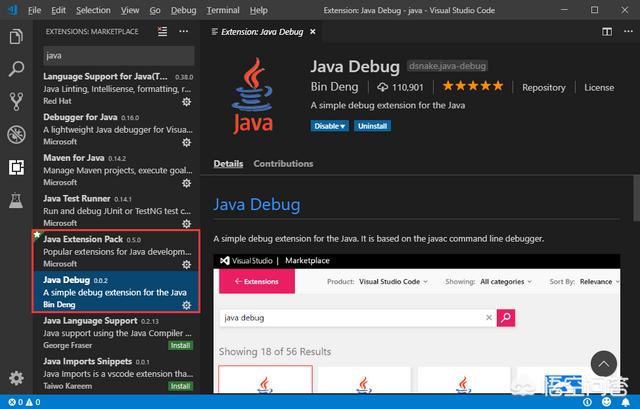640x409 pixels.
Task: Open the Source Control view
Action: [15, 101]
